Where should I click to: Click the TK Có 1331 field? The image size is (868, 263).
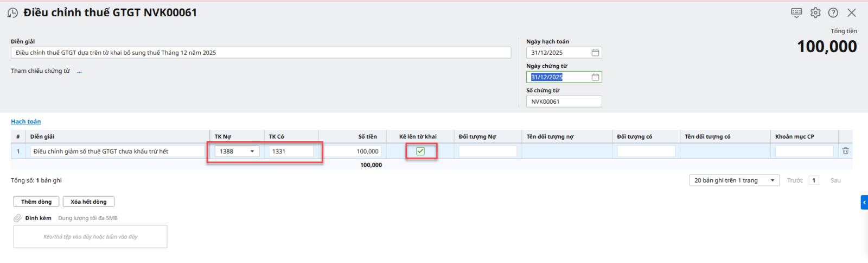(x=291, y=152)
